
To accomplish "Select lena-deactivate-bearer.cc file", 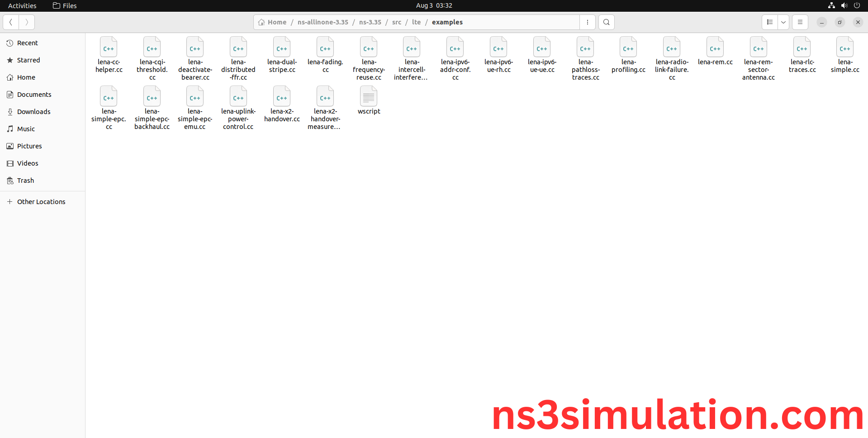I will 195,59.
